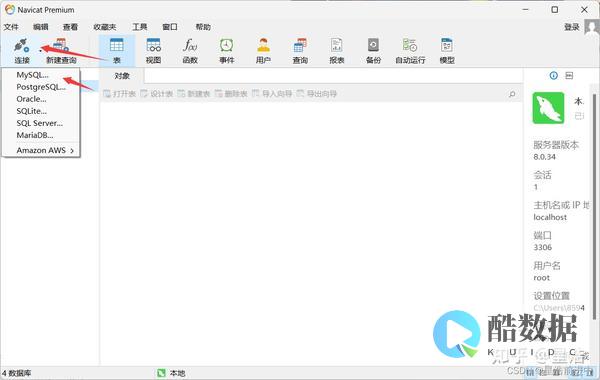Click the 打开表 open table button
This screenshot has width=600, height=380.
(x=119, y=94)
